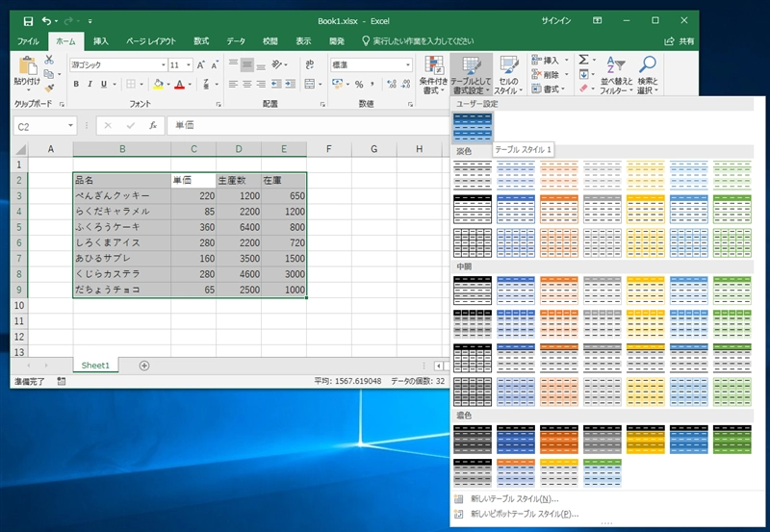
Task: Click the Percent Style icon
Action: pyautogui.click(x=359, y=85)
